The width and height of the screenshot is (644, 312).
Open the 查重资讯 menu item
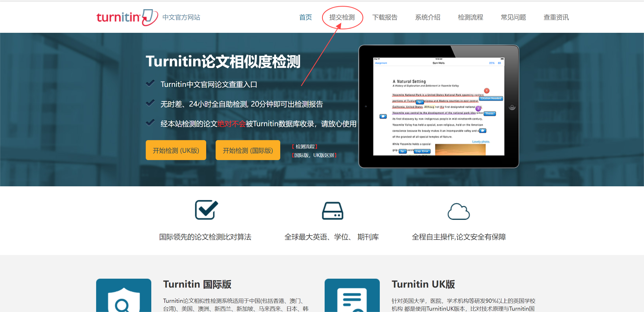pos(556,17)
